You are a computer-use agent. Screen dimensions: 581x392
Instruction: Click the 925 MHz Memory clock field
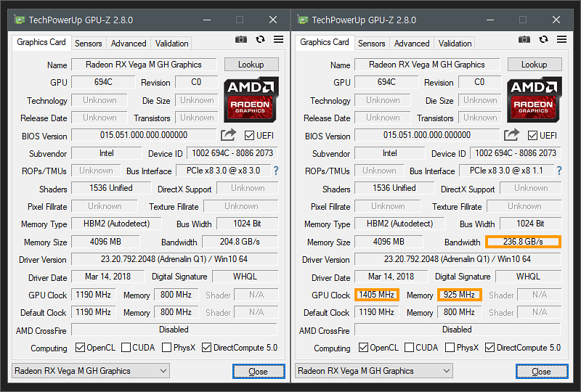pos(460,295)
